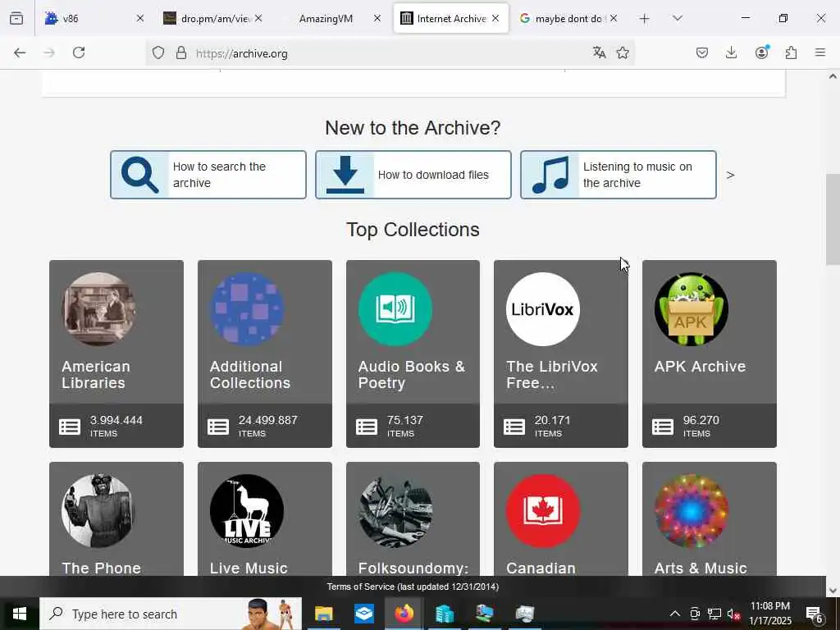Click the APK Archive android icon
Image resolution: width=840 pixels, height=630 pixels.
[x=691, y=309]
